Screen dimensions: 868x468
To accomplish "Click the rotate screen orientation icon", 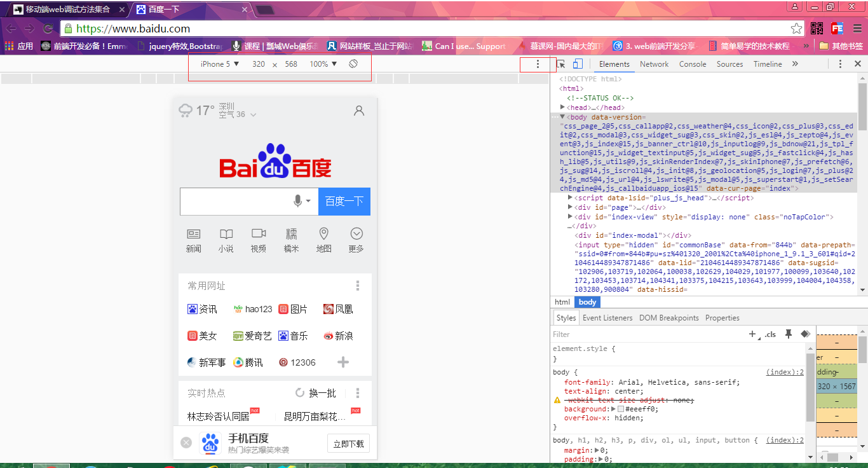I will click(x=353, y=64).
